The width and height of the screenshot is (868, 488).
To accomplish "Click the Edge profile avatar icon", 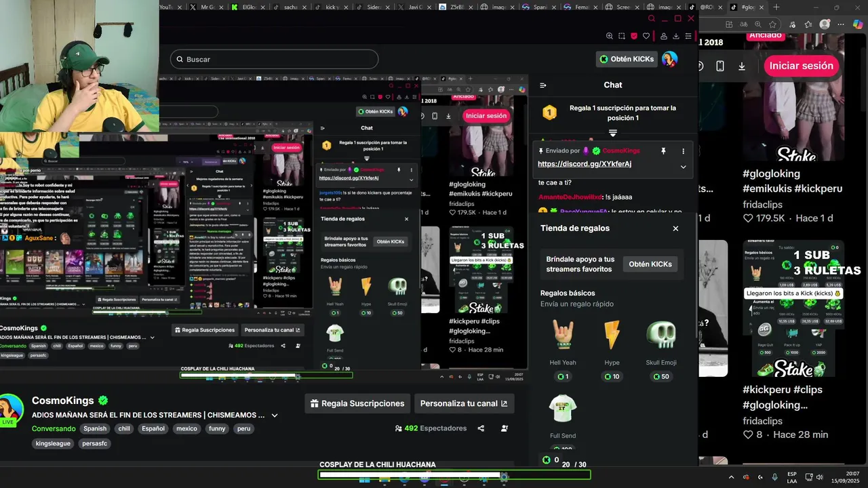I will pos(825,24).
